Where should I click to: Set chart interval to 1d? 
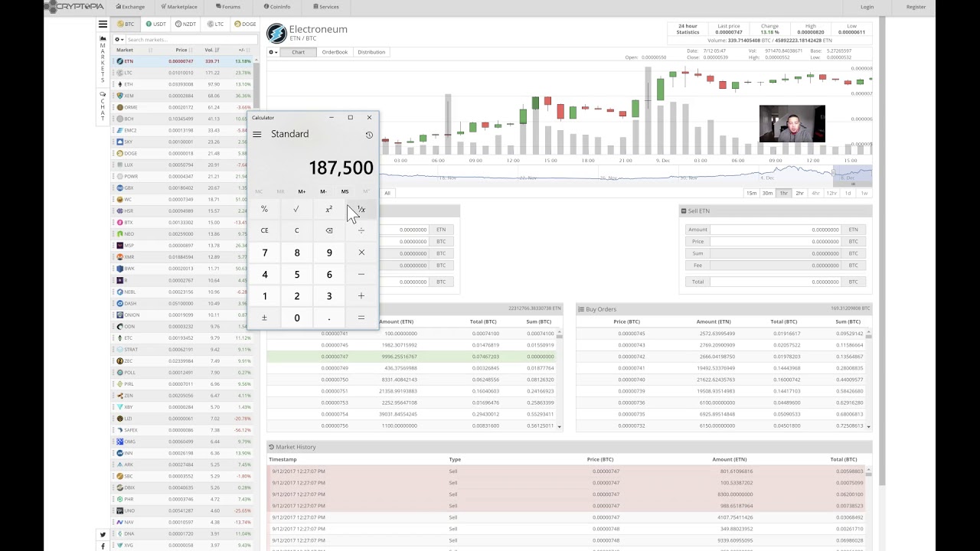click(848, 193)
